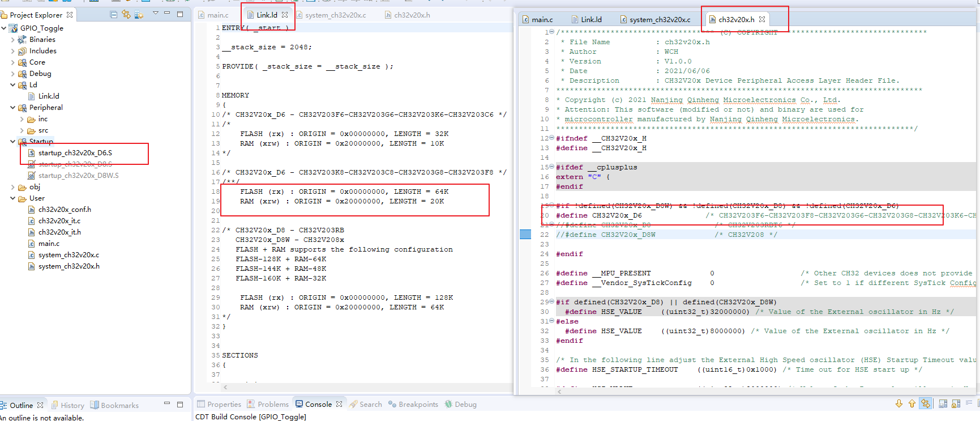Switch to main.c tab in left editor
This screenshot has width=980, height=421.
[213, 15]
